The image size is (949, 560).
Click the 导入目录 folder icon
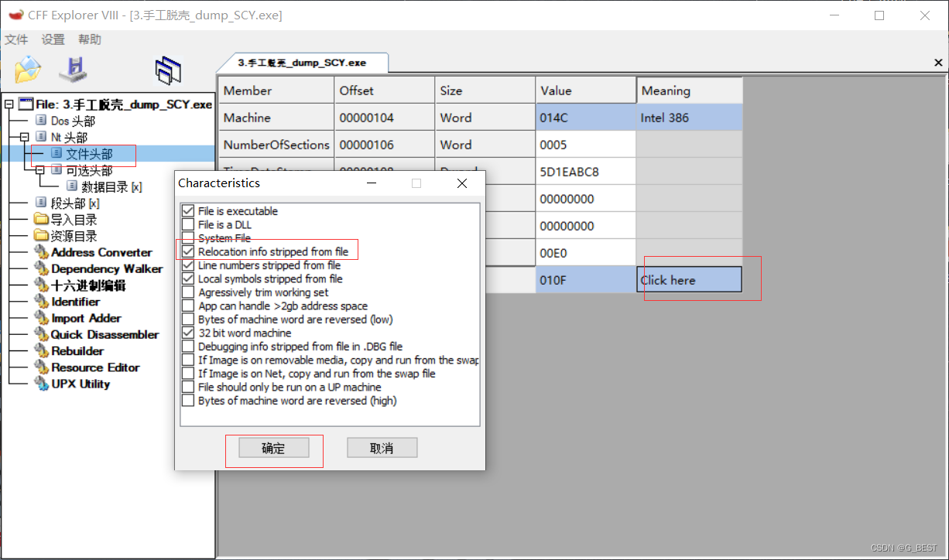(41, 220)
